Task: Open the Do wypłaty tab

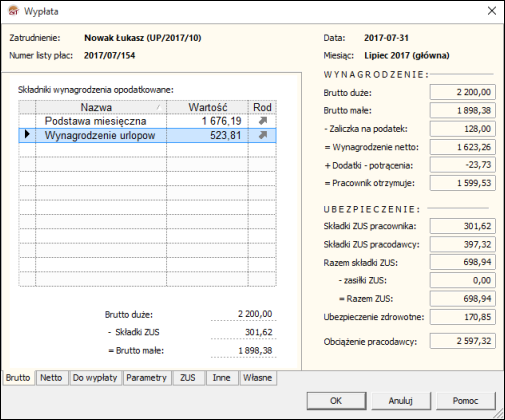Action: click(x=95, y=378)
